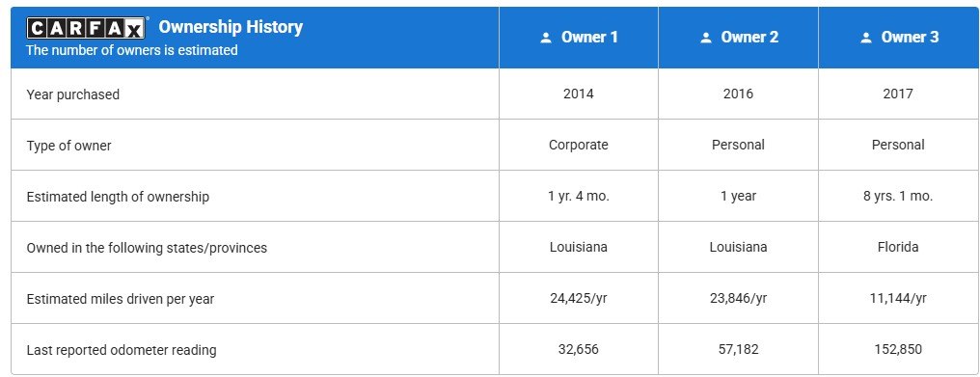Viewport: 980px width, 377px height.
Task: Click the Owner 2 person icon
Action: coord(706,39)
